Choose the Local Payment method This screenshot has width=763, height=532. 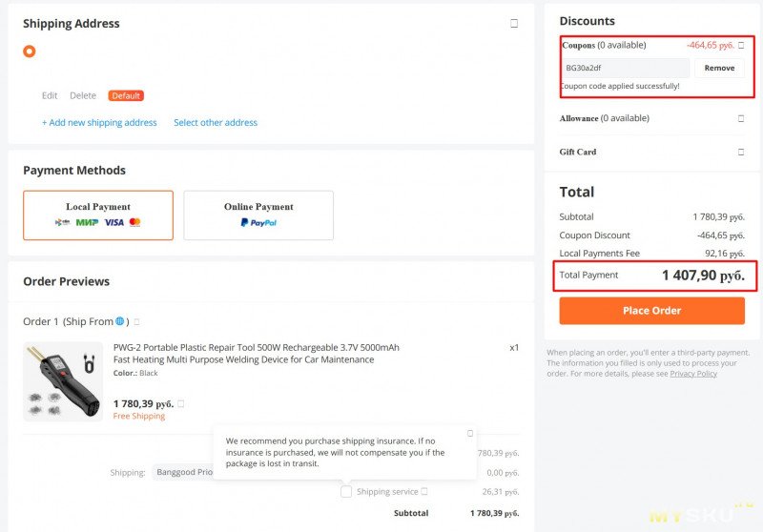click(x=98, y=215)
